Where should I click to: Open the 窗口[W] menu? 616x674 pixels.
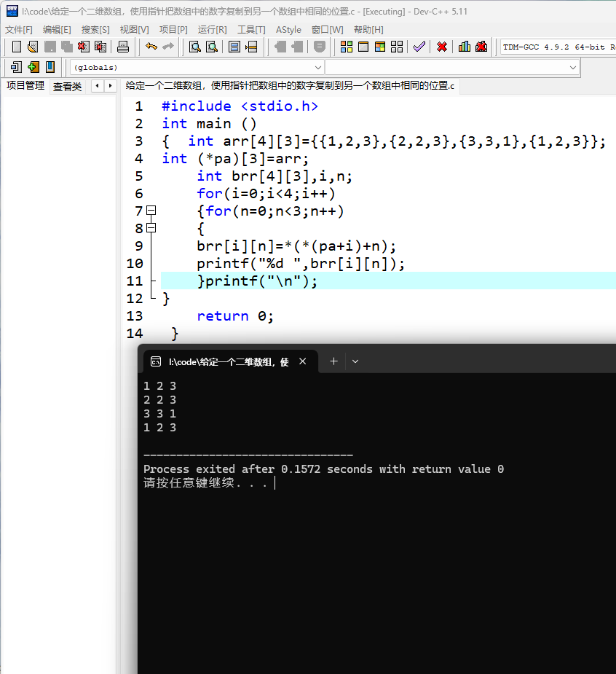[x=328, y=30]
